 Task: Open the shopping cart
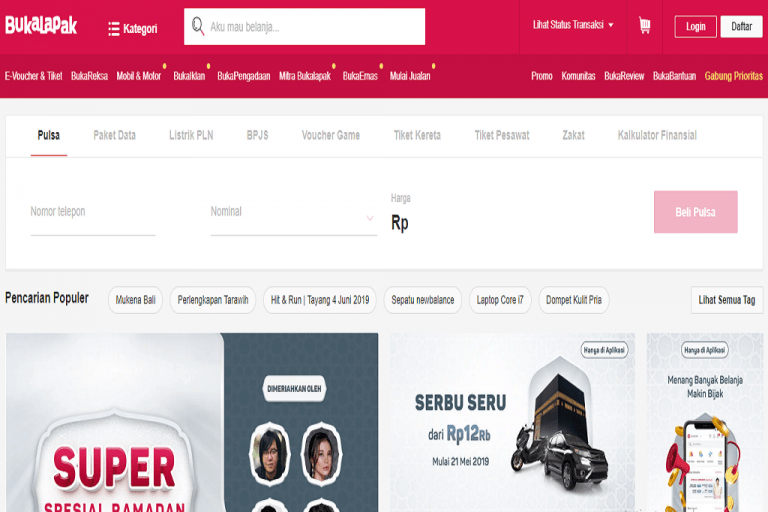(x=644, y=26)
